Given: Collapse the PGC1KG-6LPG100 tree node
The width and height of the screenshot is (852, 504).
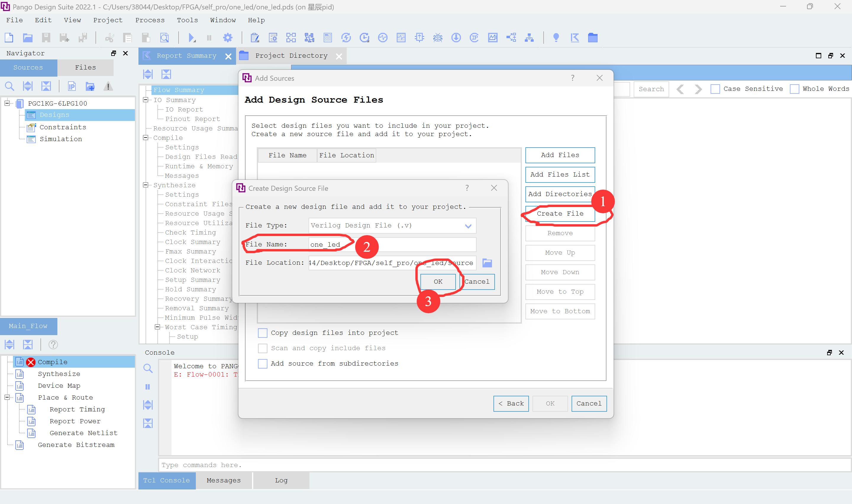Looking at the screenshot, I should 7,103.
